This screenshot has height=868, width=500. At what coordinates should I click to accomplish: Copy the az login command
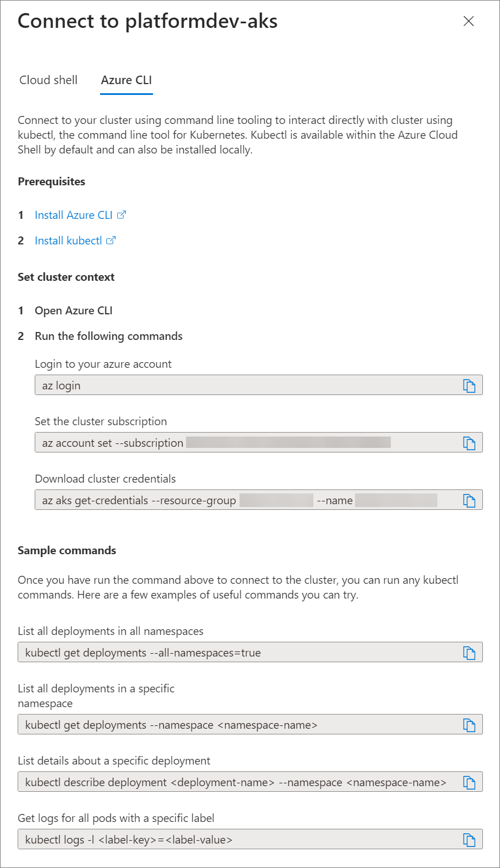[469, 386]
